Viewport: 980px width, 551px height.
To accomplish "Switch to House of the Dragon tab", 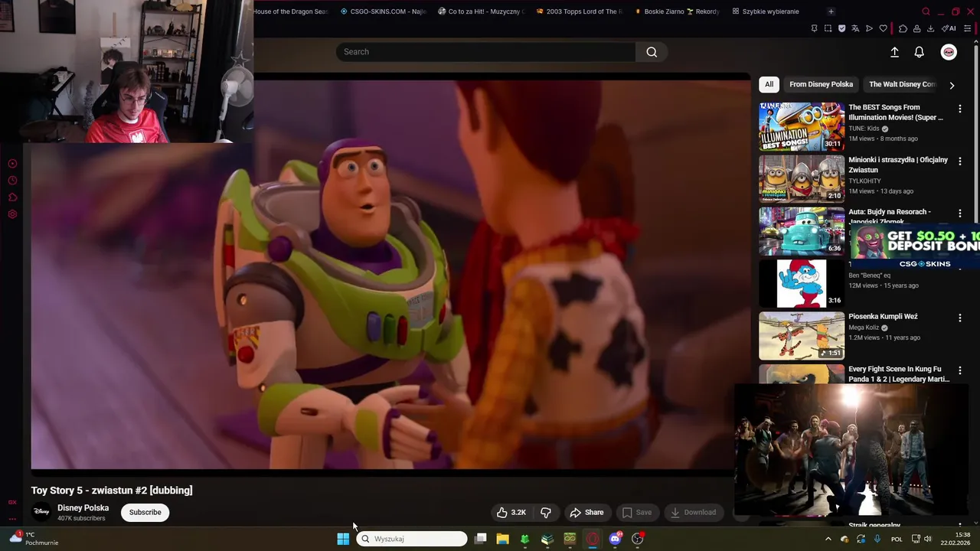I will (291, 11).
